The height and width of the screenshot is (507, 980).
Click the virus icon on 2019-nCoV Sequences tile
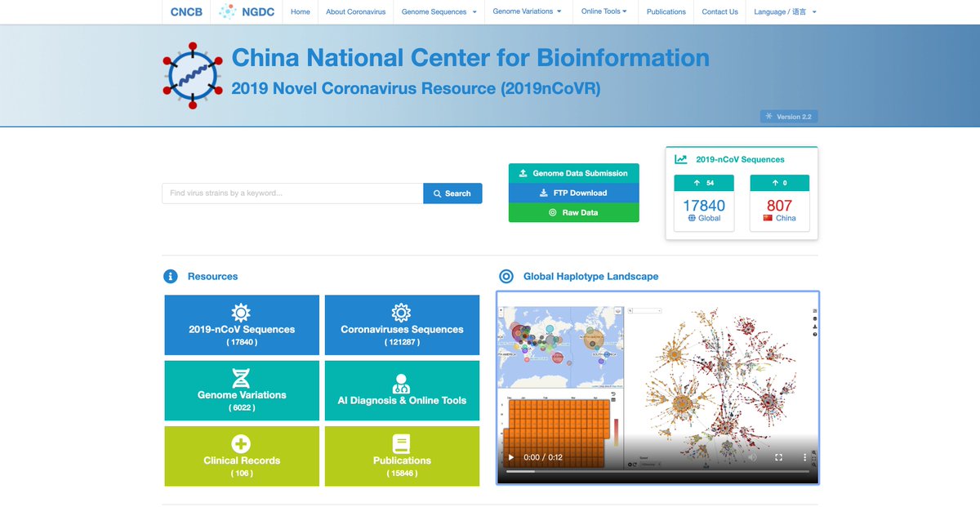[241, 312]
